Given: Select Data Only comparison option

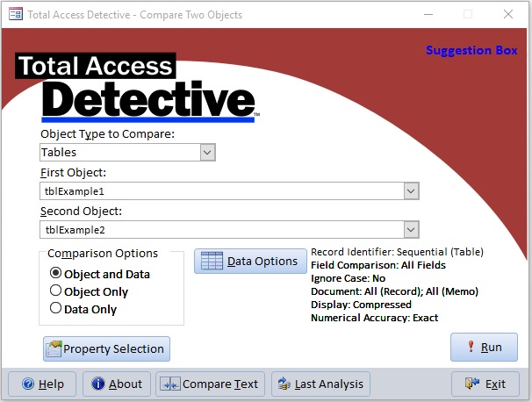Looking at the screenshot, I should (83, 309).
